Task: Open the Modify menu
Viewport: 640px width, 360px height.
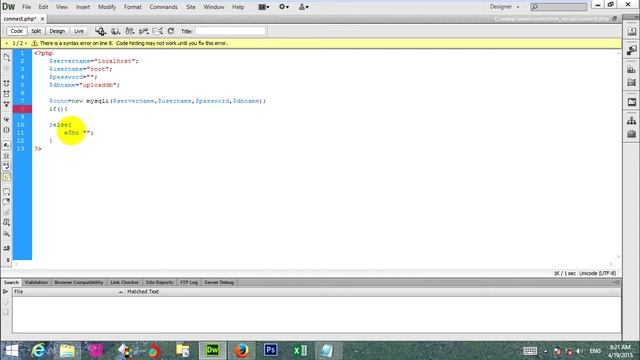Action: [107, 7]
